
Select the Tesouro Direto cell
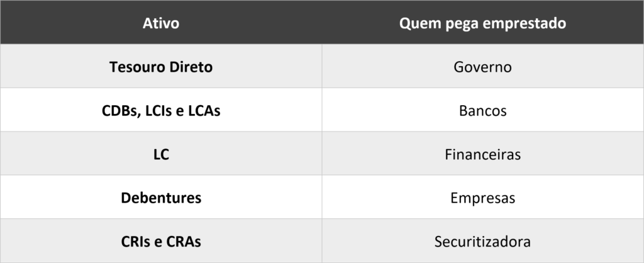[x=161, y=67]
